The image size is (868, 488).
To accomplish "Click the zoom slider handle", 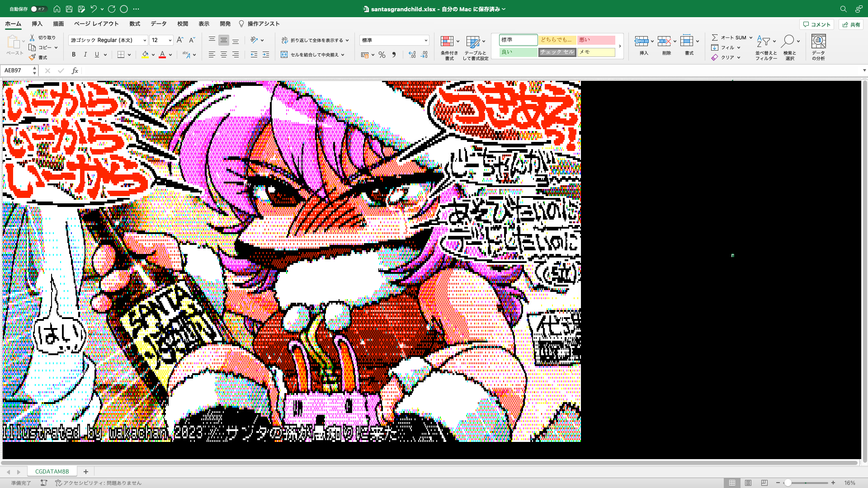I will [788, 483].
